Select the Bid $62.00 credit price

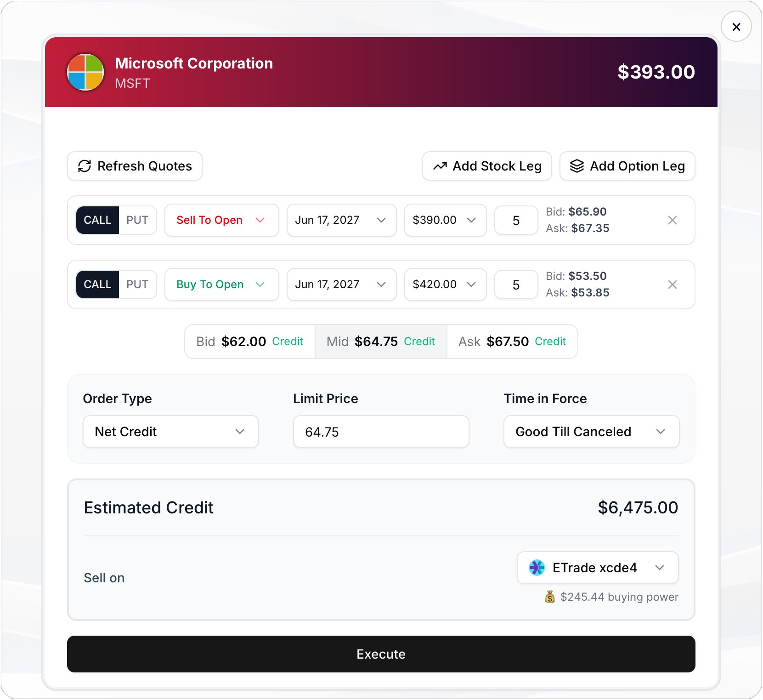[249, 341]
